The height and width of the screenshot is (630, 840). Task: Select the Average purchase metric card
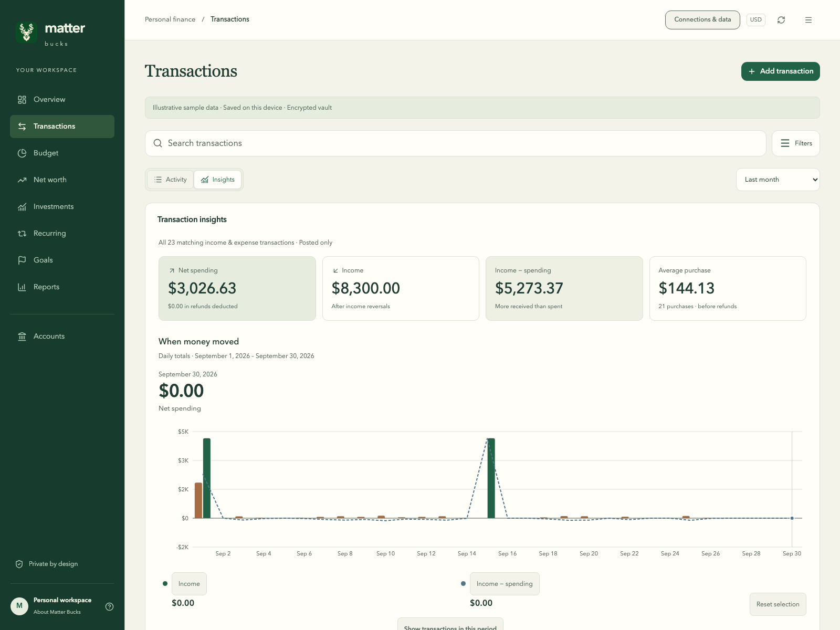click(728, 288)
